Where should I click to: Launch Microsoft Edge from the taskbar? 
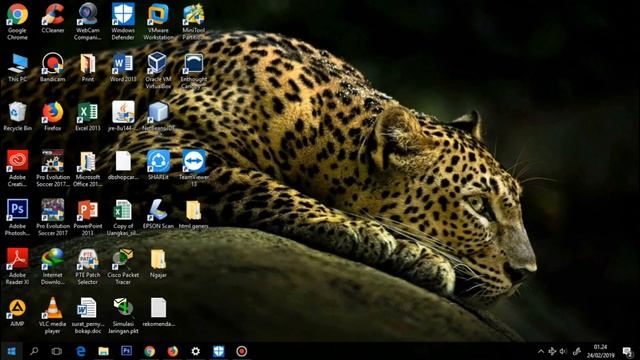tap(81, 351)
